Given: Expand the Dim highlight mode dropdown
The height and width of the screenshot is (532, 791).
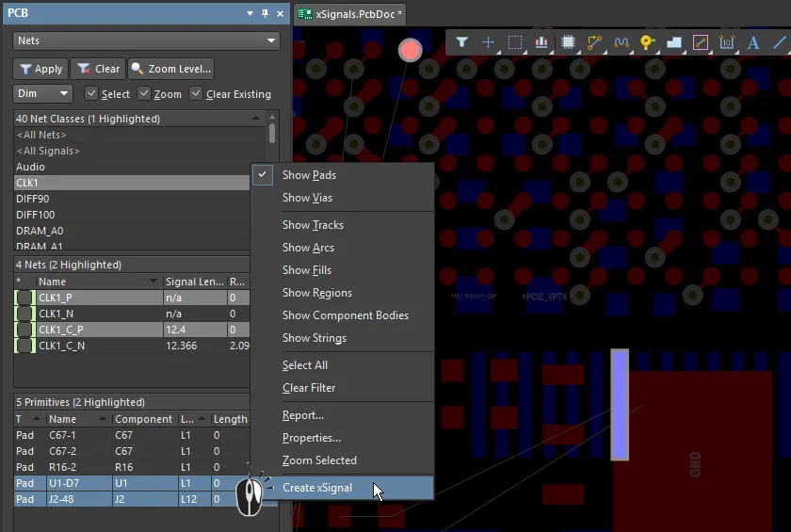Looking at the screenshot, I should click(43, 94).
